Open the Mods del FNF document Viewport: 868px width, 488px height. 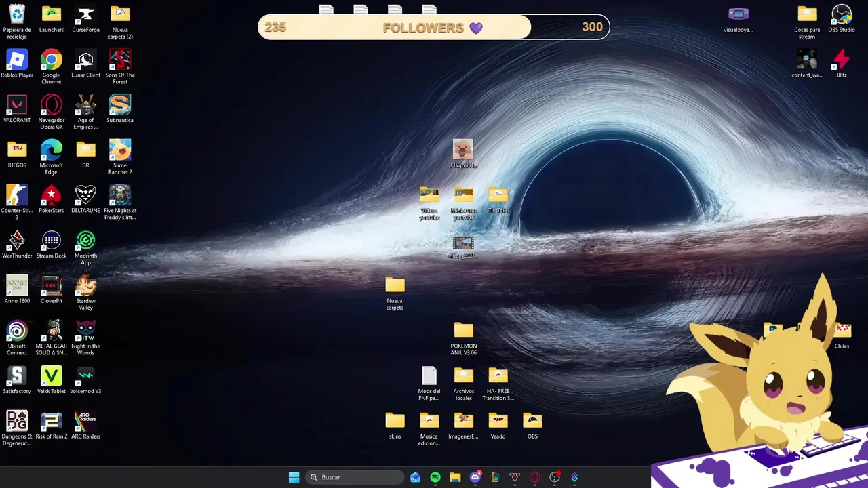[429, 376]
